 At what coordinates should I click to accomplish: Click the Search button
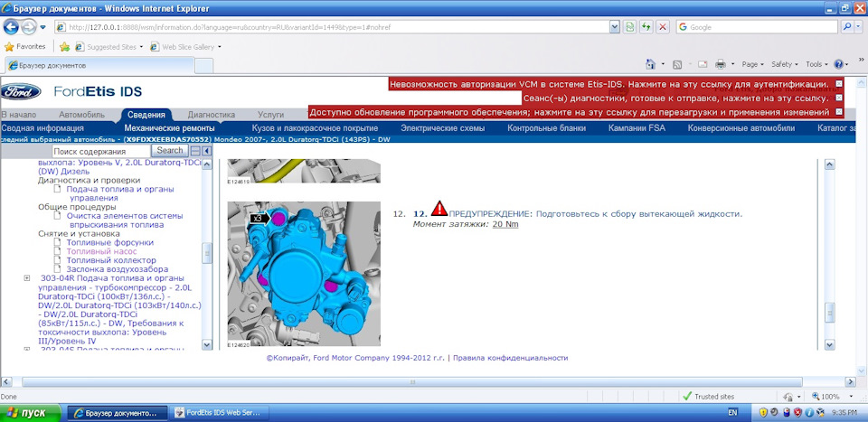(x=170, y=150)
